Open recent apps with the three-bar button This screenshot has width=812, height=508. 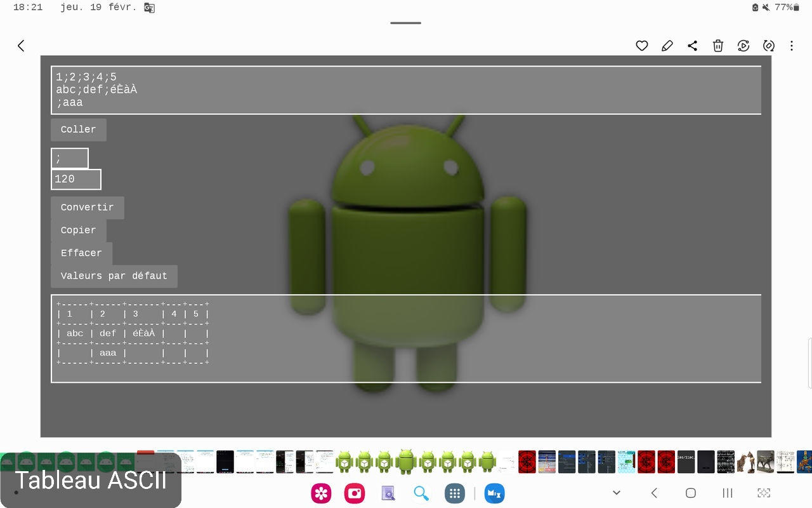coord(728,493)
